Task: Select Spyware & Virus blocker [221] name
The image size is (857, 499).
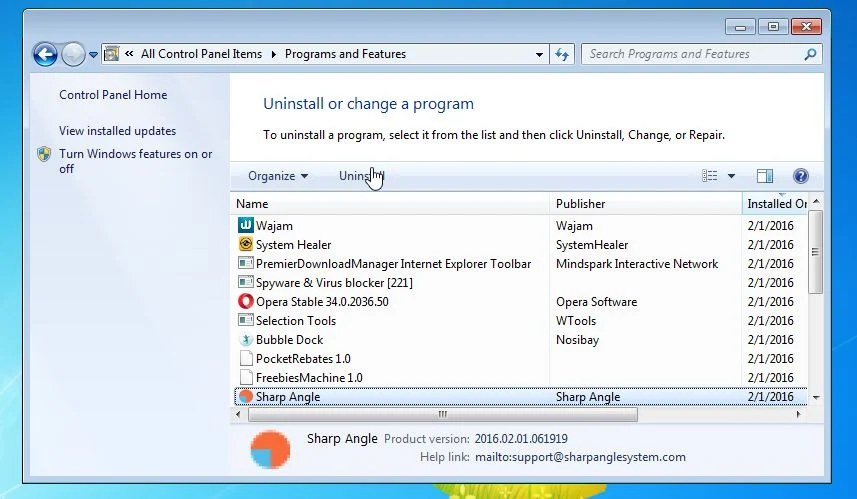Action: click(334, 283)
